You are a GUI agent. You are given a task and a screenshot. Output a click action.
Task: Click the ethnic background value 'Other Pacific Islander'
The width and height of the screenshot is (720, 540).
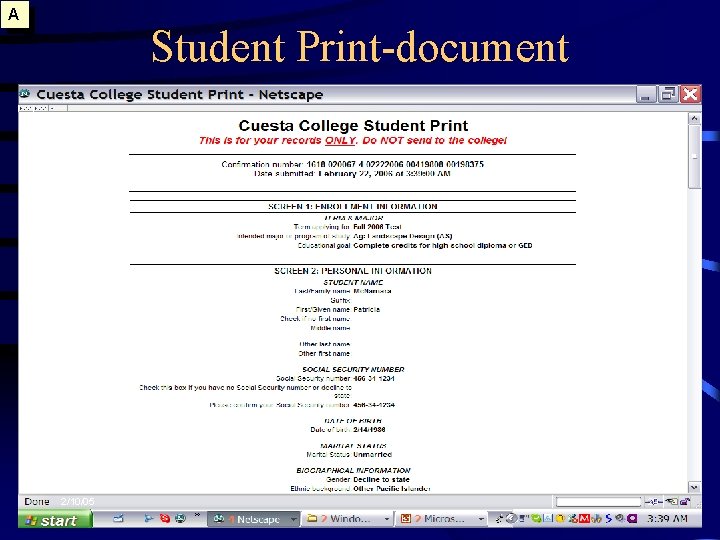(x=392, y=489)
